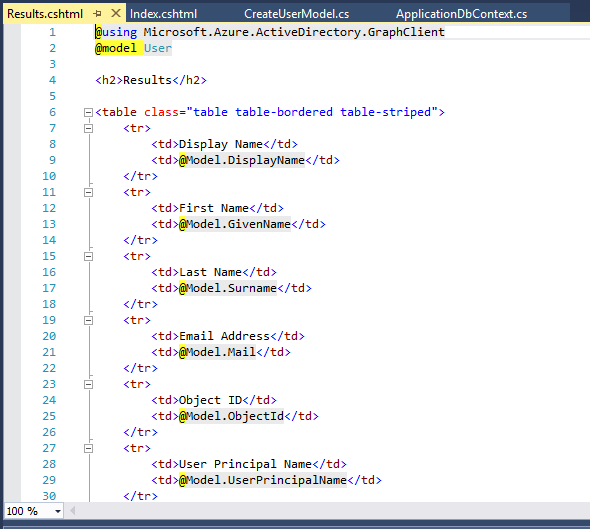Screen dimensions: 590x529
Task: Click the User model type on line 2
Action: point(158,48)
